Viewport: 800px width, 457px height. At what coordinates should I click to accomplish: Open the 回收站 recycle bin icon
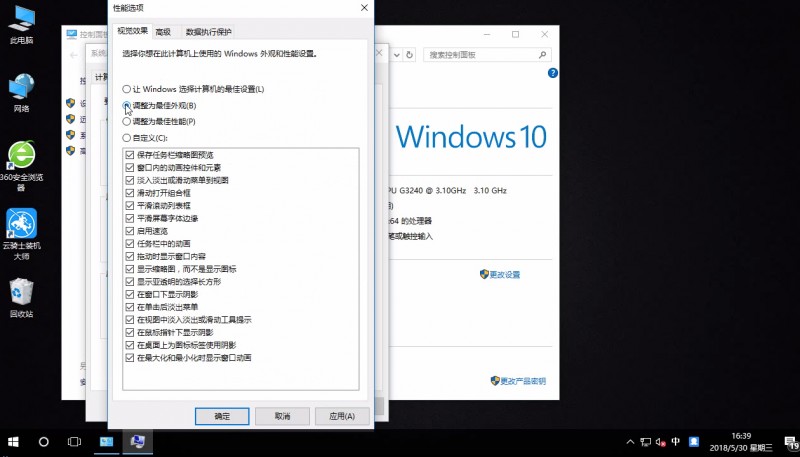[x=21, y=298]
